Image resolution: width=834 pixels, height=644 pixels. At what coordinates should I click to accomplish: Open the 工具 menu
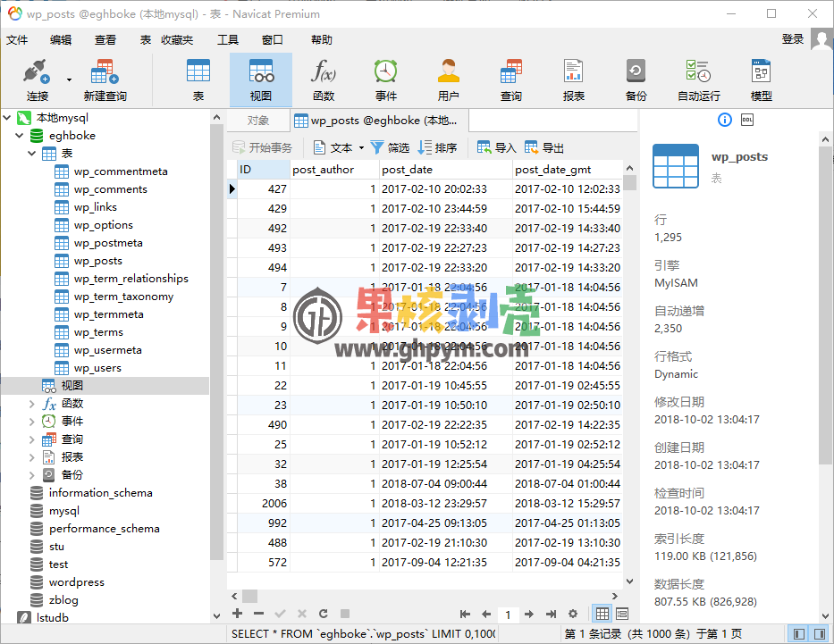point(228,40)
